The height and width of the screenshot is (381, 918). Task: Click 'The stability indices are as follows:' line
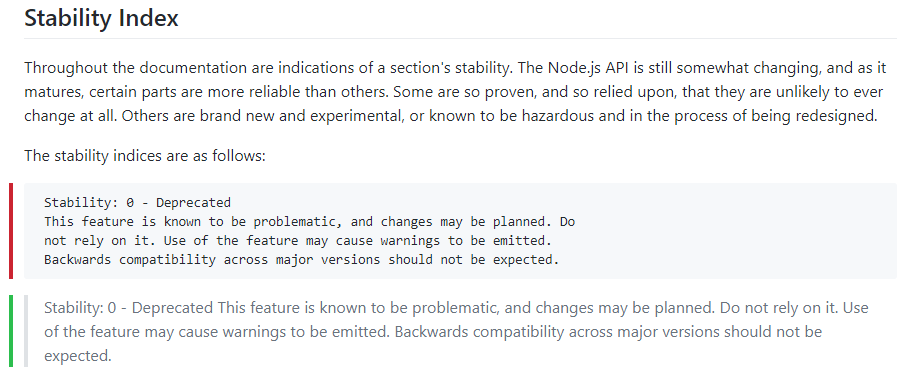point(145,157)
